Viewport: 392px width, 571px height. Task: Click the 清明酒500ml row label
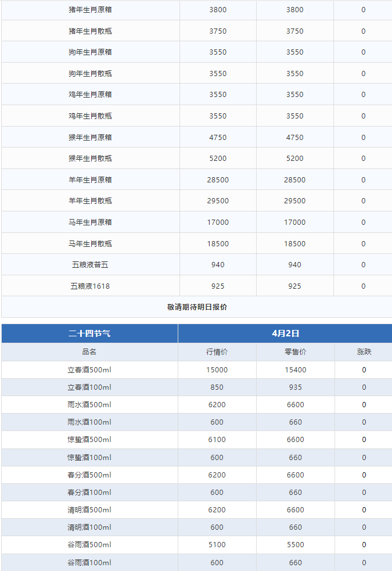tap(89, 510)
